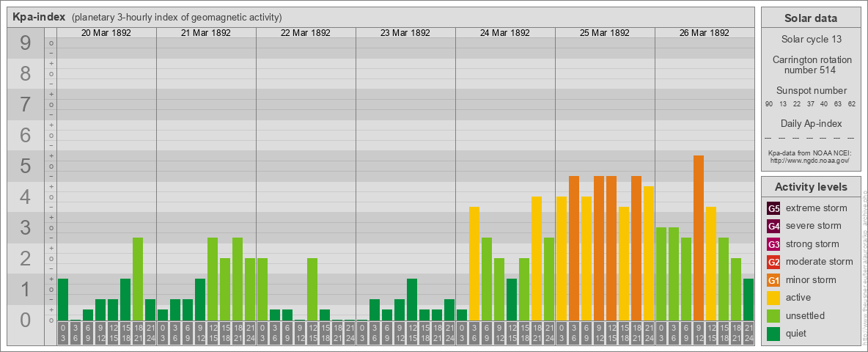Click the dark green 12-15 bar on 24 Mar 1892
This screenshot has height=352, width=868.
tap(512, 299)
